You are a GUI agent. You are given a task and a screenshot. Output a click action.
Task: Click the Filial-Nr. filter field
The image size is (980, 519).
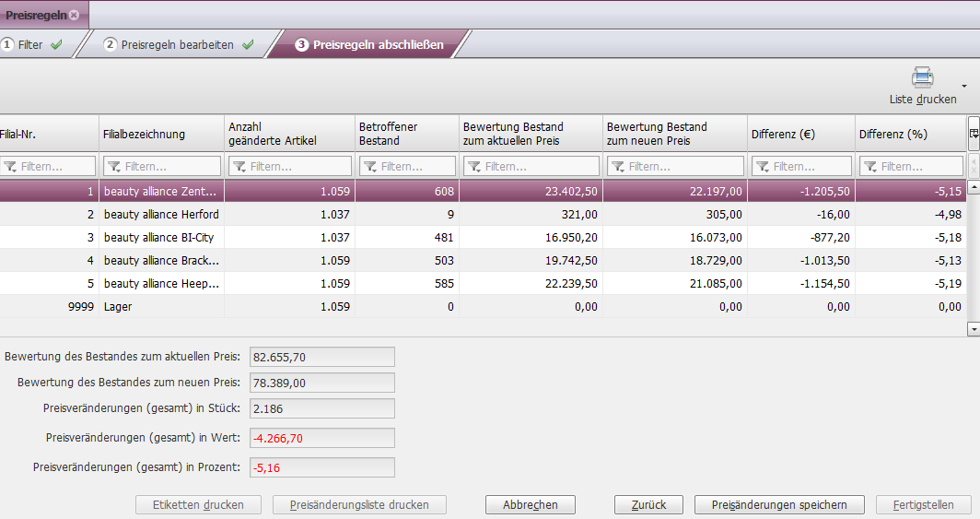48,166
